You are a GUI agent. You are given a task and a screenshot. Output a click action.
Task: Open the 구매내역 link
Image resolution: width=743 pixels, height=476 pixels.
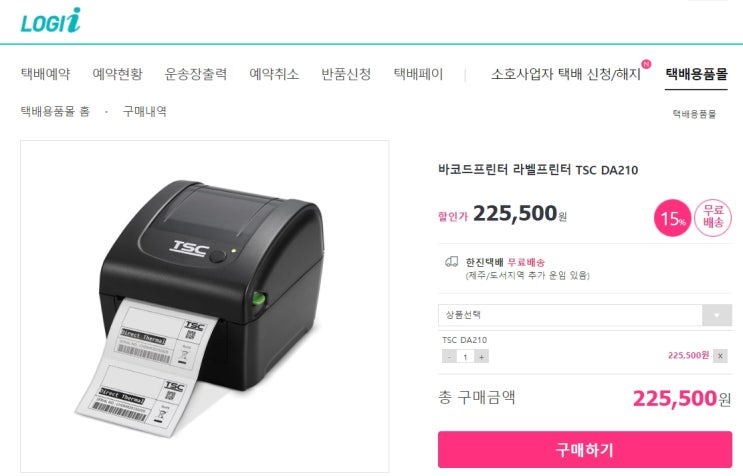[x=145, y=111]
